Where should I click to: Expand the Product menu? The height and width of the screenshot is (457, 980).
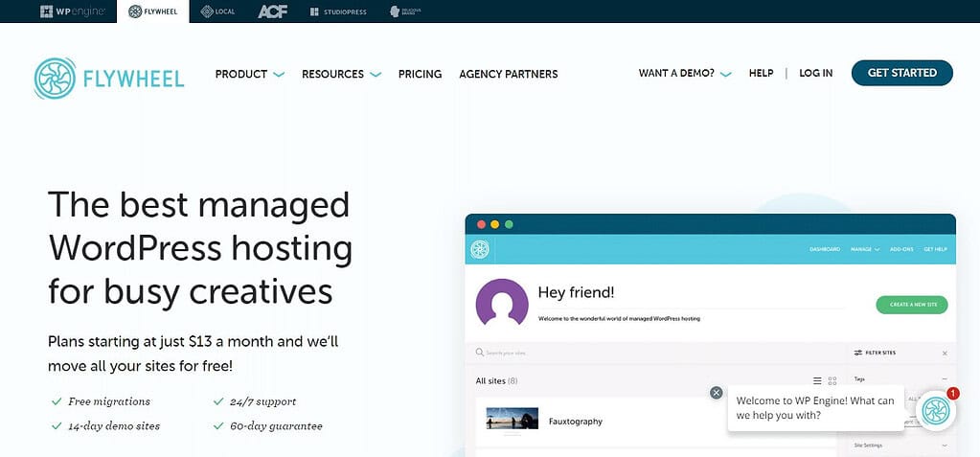click(x=249, y=74)
